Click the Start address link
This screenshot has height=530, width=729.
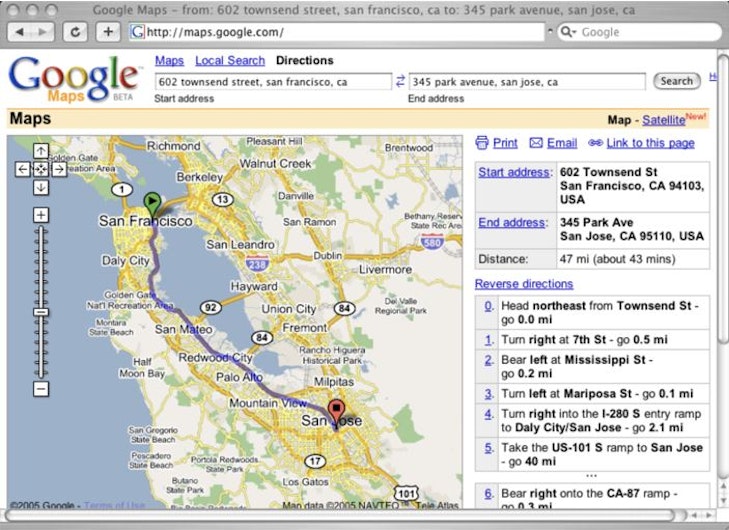(514, 172)
